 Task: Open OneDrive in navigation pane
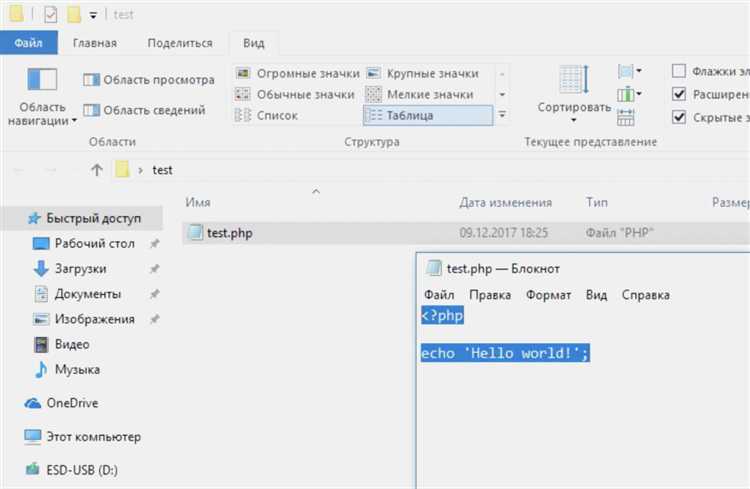pyautogui.click(x=72, y=403)
